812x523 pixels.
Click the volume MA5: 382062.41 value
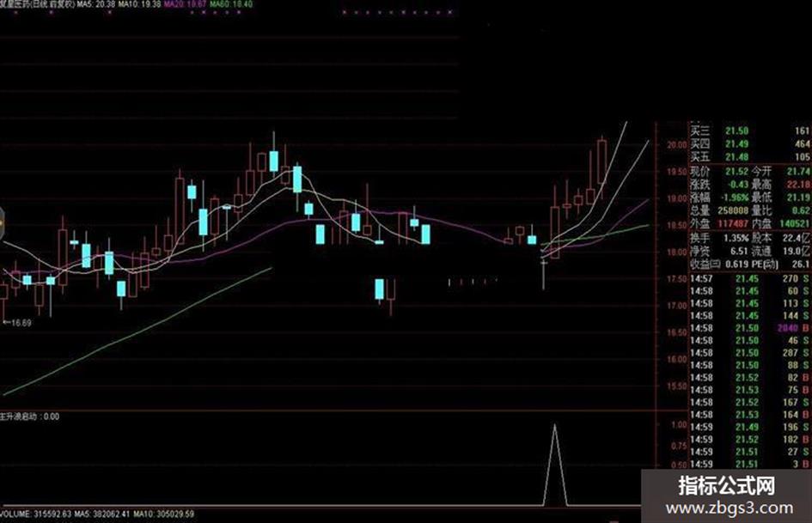(101, 514)
